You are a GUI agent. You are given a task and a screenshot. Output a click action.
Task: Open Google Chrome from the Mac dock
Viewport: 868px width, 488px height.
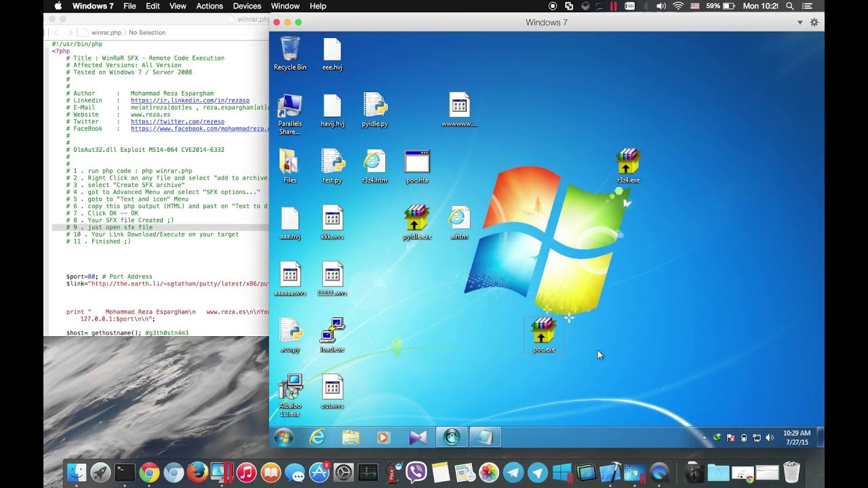point(149,472)
